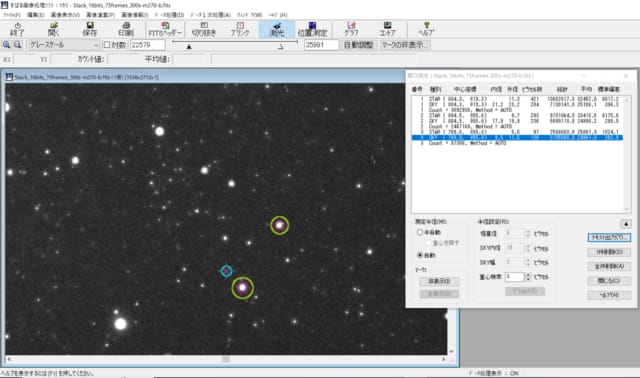Select the 半自動 semi-auto radio button

pos(419,232)
